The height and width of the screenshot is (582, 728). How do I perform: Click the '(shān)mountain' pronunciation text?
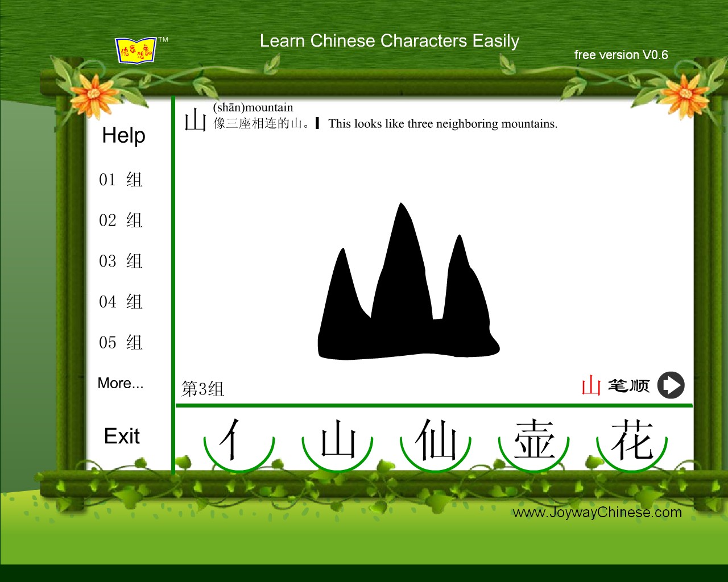pos(253,107)
